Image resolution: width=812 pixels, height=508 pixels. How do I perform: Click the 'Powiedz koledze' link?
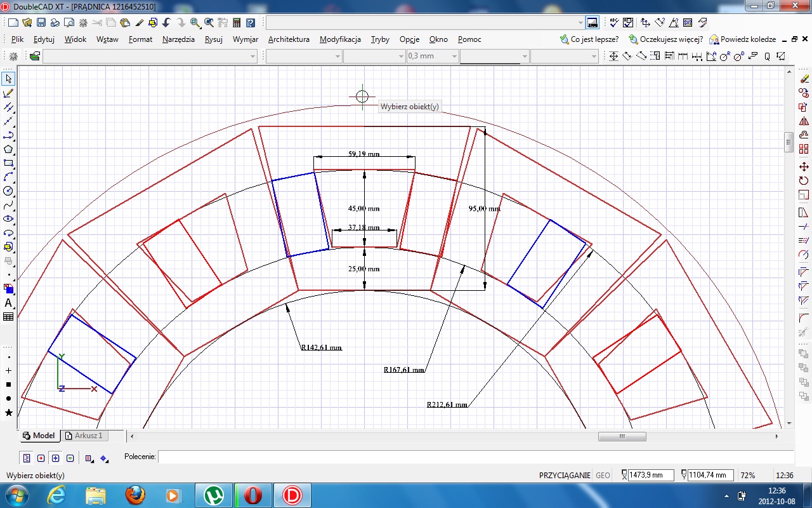click(x=747, y=39)
